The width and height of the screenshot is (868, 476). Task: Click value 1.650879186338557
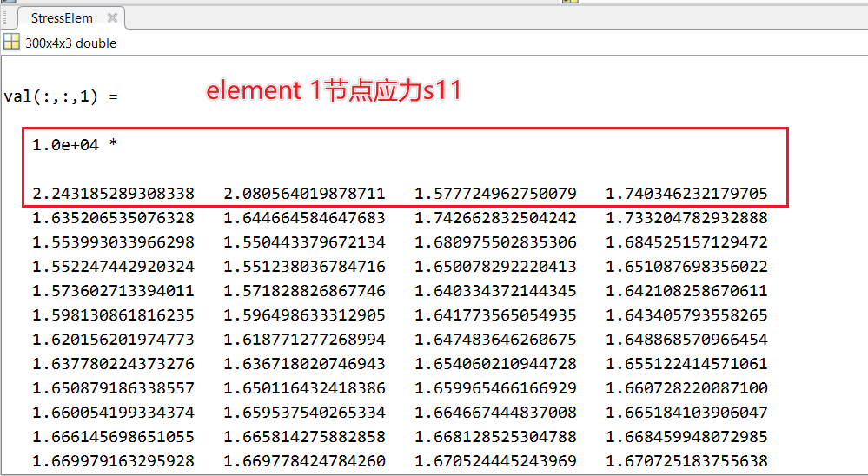click(114, 388)
